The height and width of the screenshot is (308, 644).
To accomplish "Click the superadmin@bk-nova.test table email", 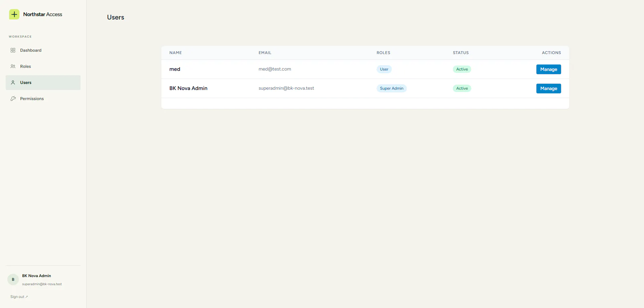I will point(286,88).
